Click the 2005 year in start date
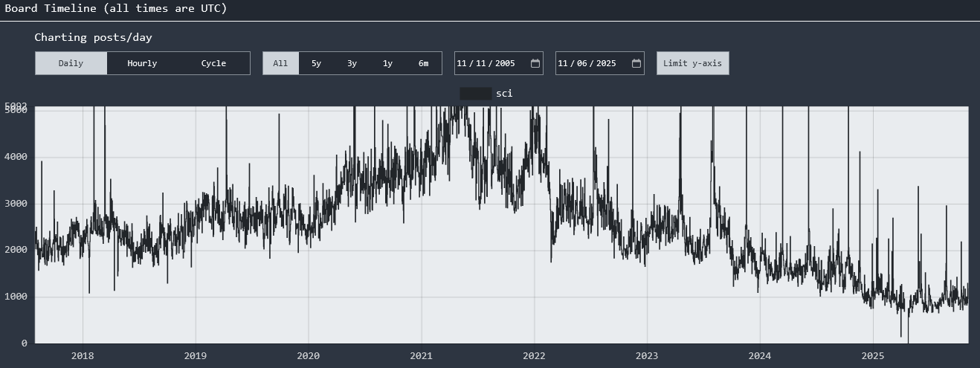Screen dimensions: 980x368 (x=505, y=63)
